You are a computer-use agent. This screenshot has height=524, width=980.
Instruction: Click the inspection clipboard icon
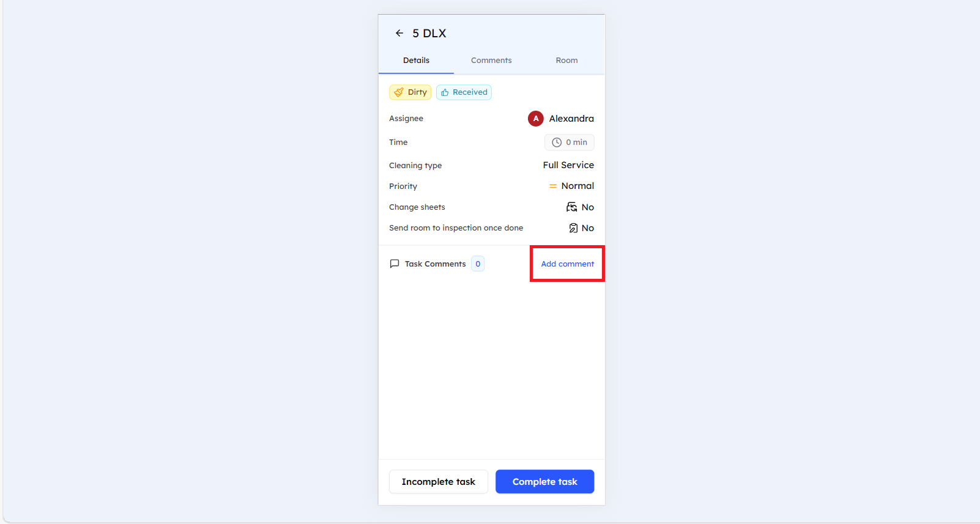click(573, 228)
